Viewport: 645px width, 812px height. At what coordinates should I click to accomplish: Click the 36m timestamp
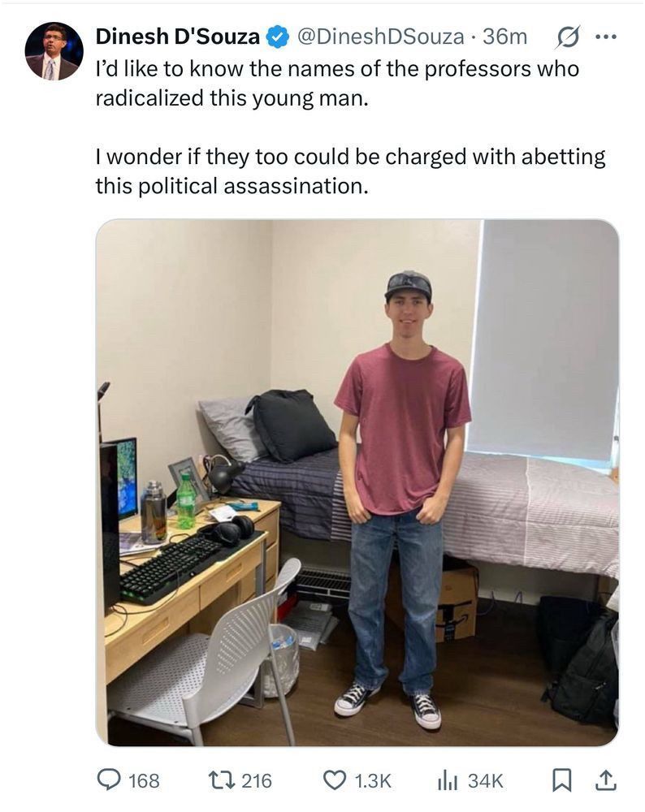coord(504,37)
